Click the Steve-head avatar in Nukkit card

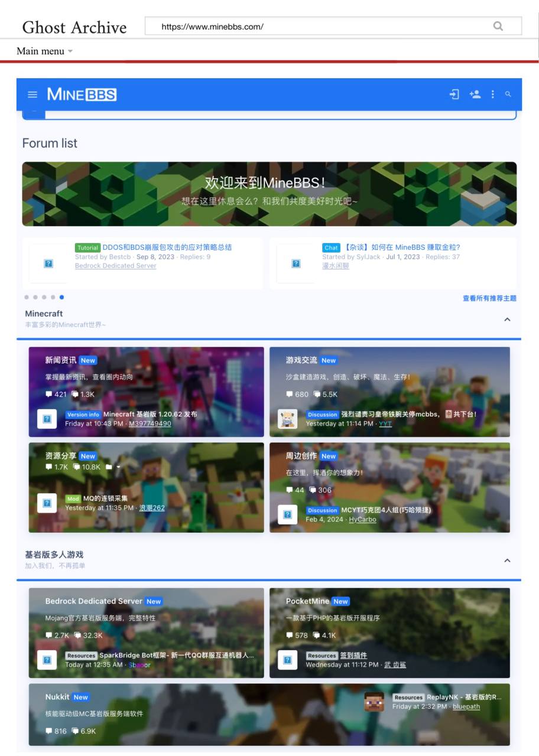374,702
